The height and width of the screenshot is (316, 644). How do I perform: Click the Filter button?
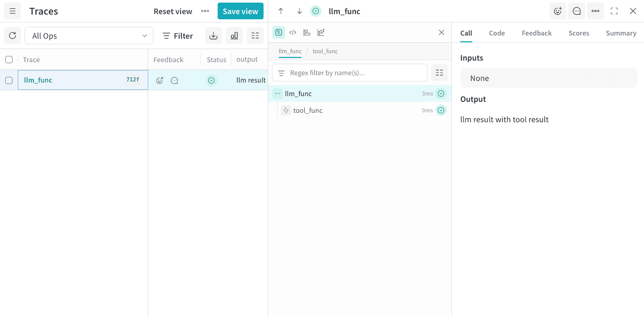pos(177,36)
